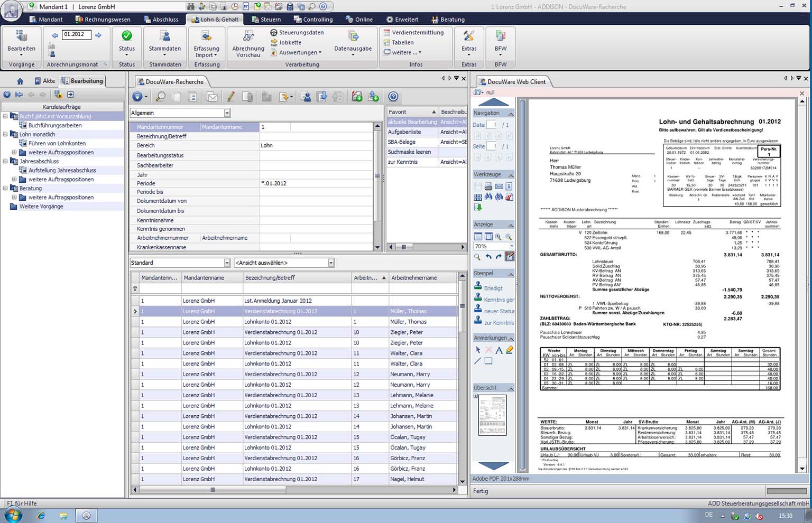This screenshot has width=812, height=523.
Task: Click the blue help question-mark icon in Recherche toolbar
Action: tap(393, 97)
